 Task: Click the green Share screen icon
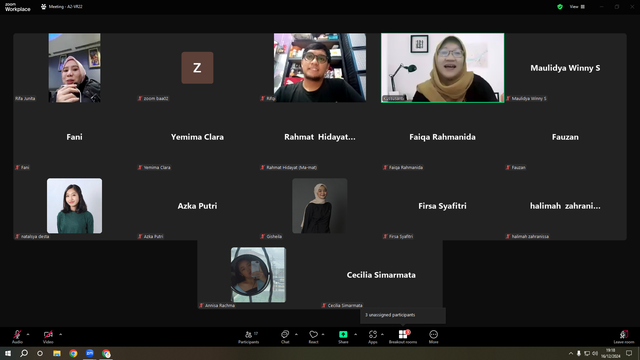point(343,334)
